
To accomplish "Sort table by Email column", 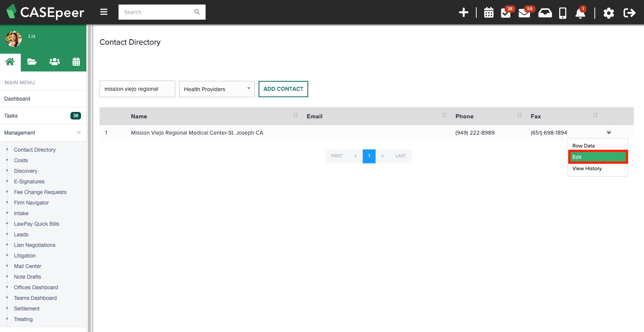I will click(x=444, y=115).
